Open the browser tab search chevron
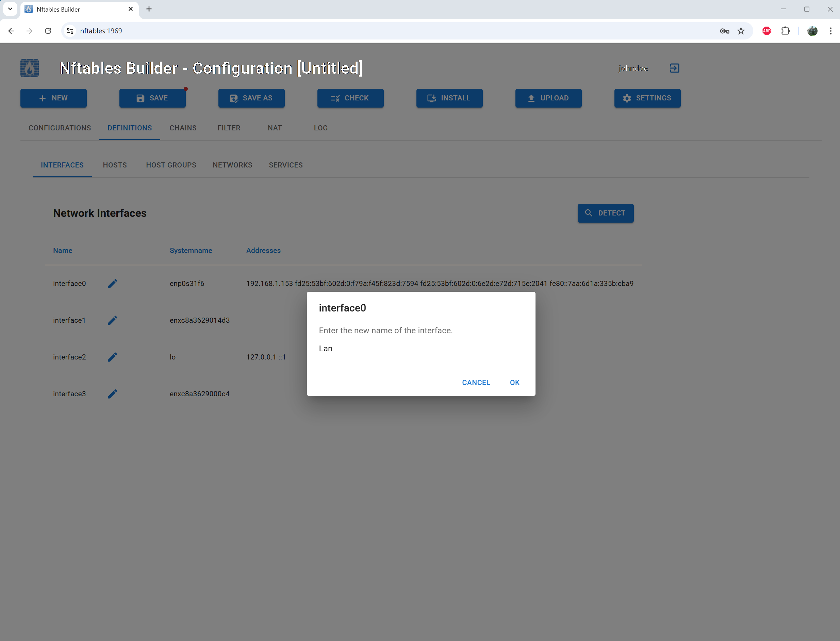This screenshot has width=840, height=641. pyautogui.click(x=10, y=9)
